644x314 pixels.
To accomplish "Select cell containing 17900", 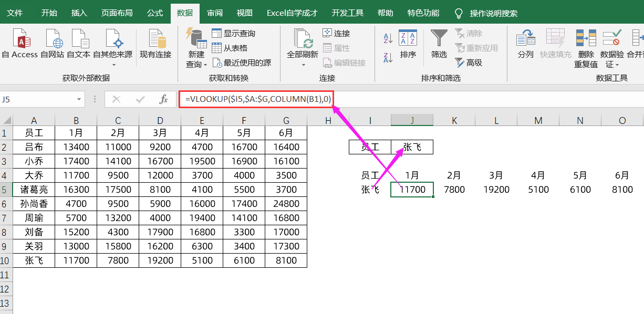I will coord(160,232).
